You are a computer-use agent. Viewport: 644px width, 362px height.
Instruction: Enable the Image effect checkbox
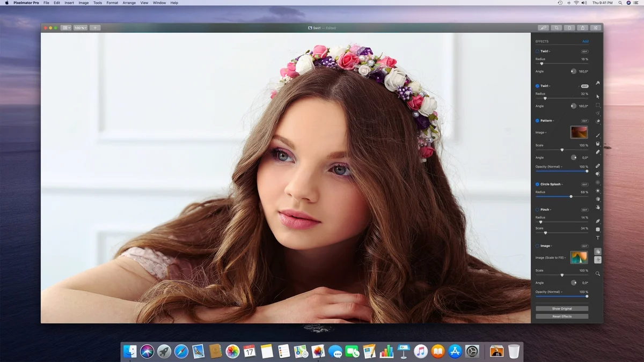click(x=537, y=246)
